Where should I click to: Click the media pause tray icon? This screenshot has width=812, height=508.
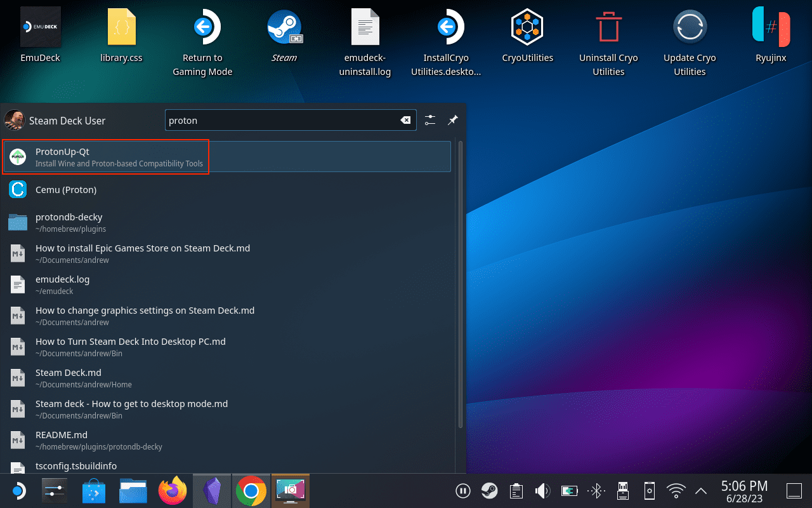[462, 491]
